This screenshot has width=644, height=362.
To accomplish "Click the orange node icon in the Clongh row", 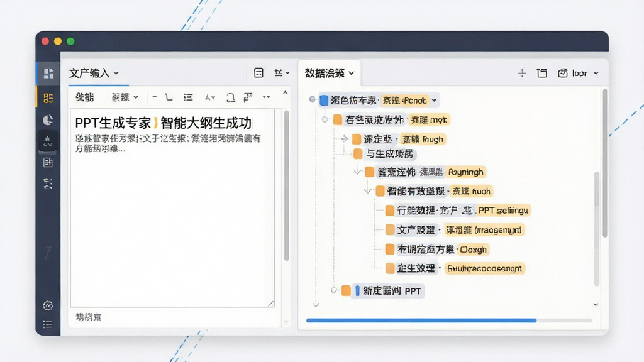I will pyautogui.click(x=390, y=249).
